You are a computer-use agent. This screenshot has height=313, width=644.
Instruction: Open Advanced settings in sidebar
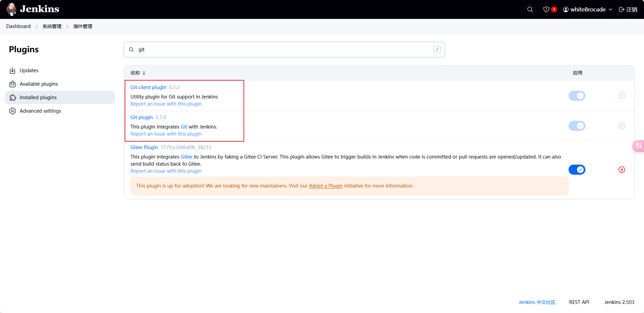tap(60, 111)
